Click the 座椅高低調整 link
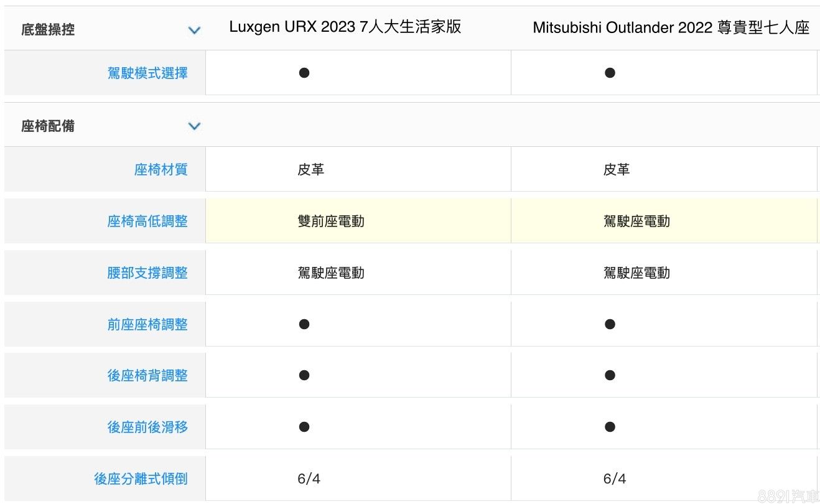 147,222
